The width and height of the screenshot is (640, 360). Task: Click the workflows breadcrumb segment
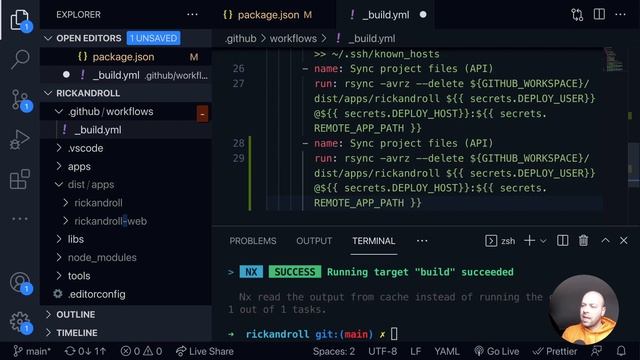coord(293,38)
